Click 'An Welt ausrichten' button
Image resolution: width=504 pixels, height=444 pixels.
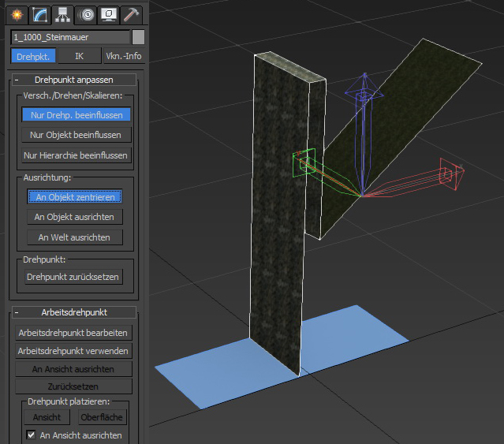75,237
